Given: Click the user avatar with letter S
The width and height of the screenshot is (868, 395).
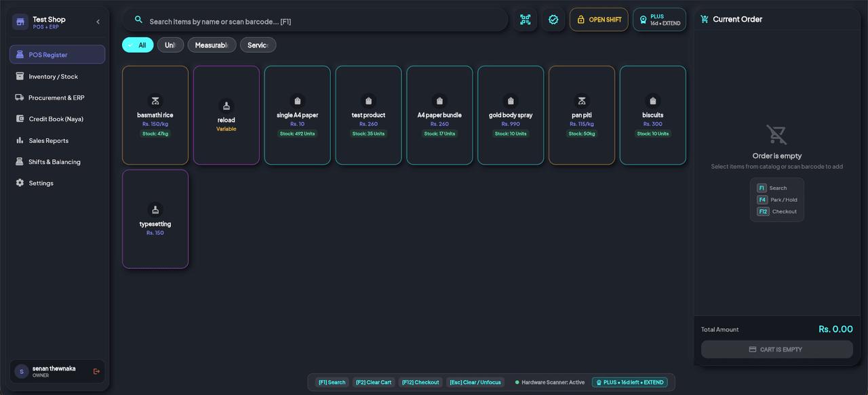Looking at the screenshot, I should pyautogui.click(x=22, y=371).
